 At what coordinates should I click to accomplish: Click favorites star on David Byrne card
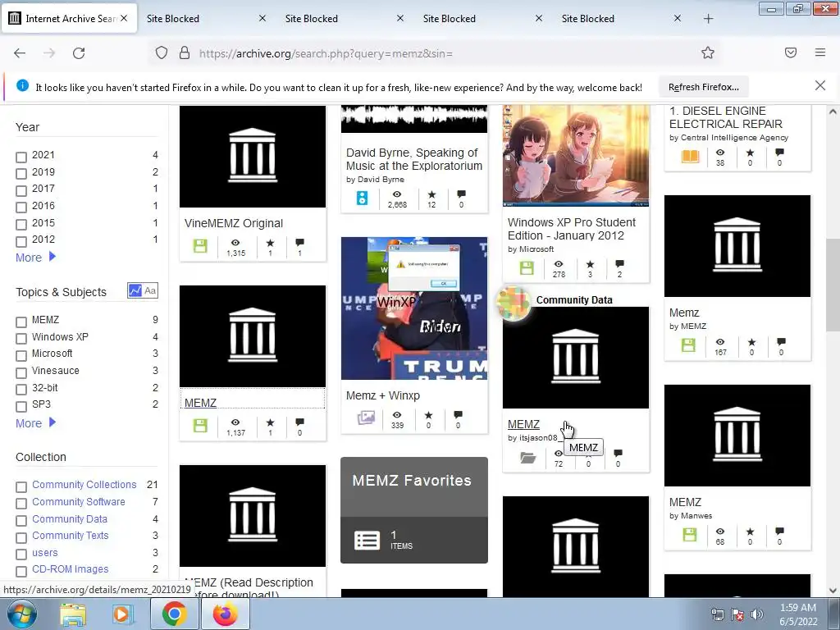[431, 194]
